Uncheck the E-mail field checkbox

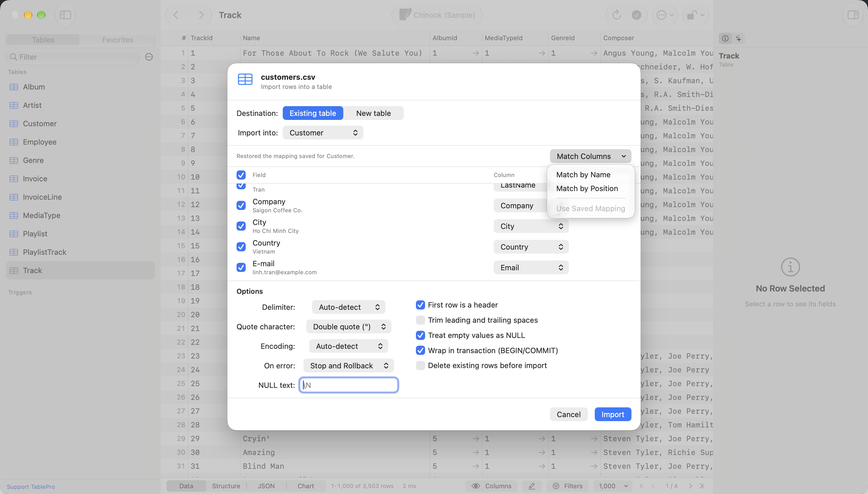pos(241,268)
